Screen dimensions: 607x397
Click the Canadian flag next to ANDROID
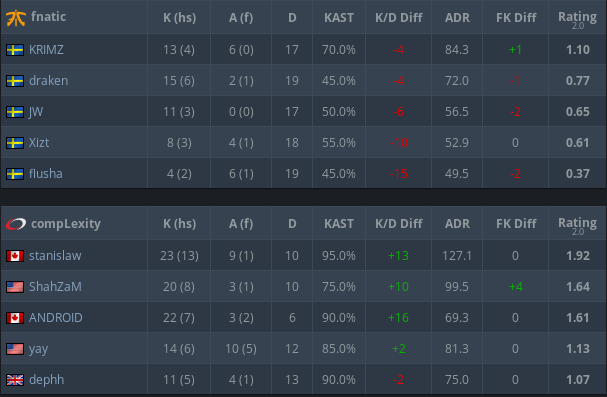coord(15,318)
